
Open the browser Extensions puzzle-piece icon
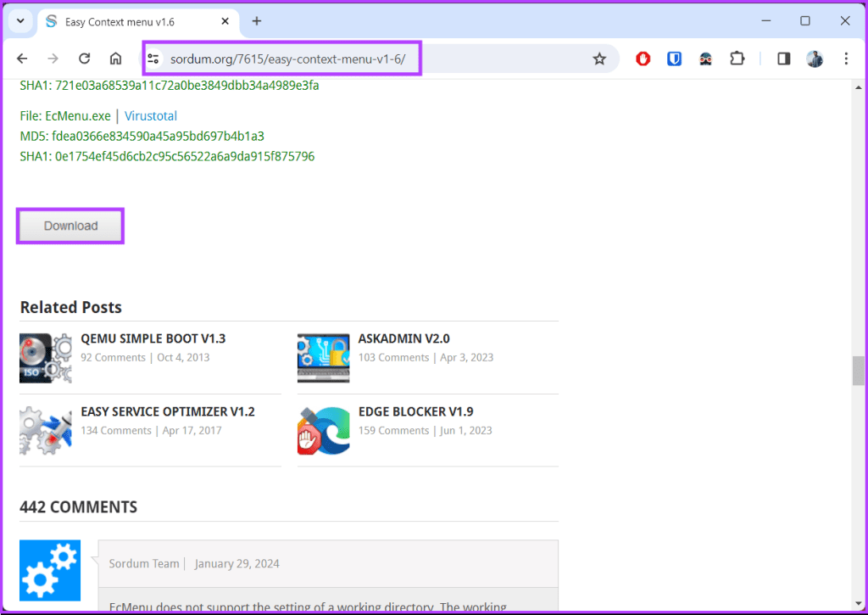pos(737,59)
